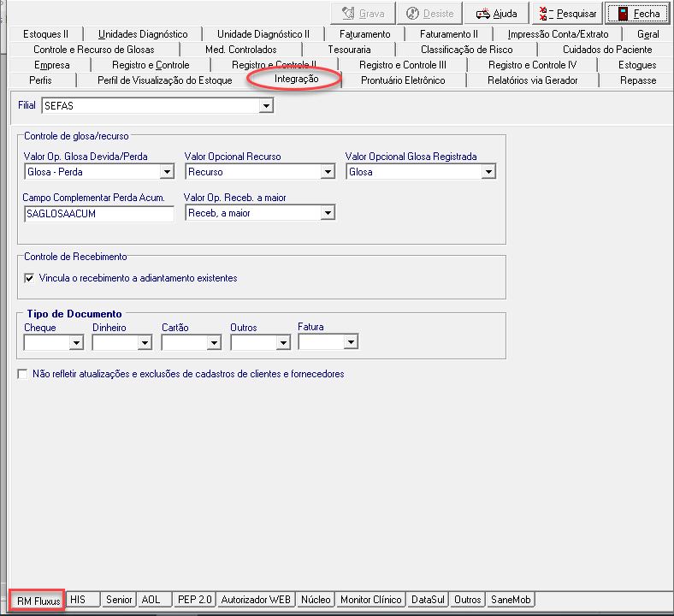Select the RM Fluxus bottom tab
Image resolution: width=674 pixels, height=616 pixels.
38,601
